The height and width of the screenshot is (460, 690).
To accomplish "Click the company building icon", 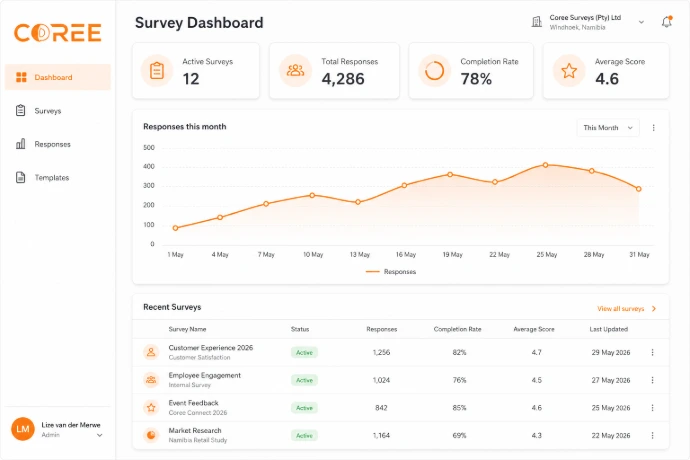I will (x=536, y=22).
